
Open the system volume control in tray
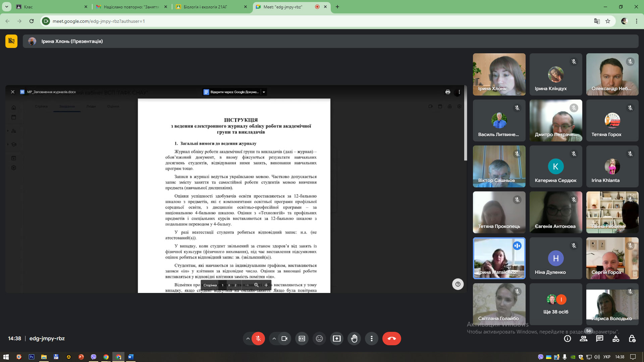pyautogui.click(x=597, y=357)
